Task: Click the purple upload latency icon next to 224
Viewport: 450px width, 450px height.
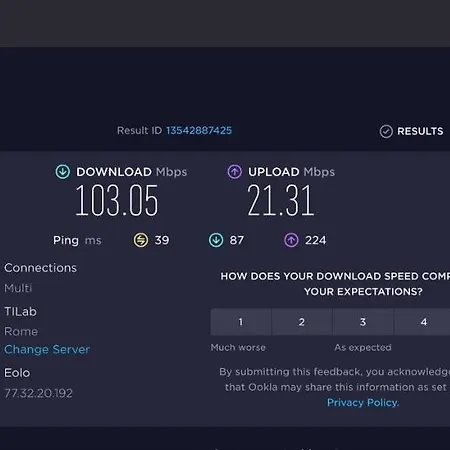Action: [x=291, y=240]
